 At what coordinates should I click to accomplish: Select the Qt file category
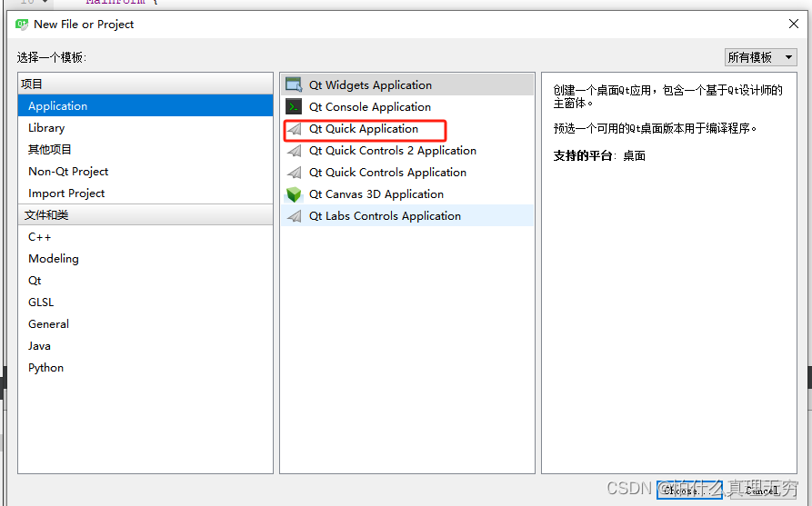[145, 281]
